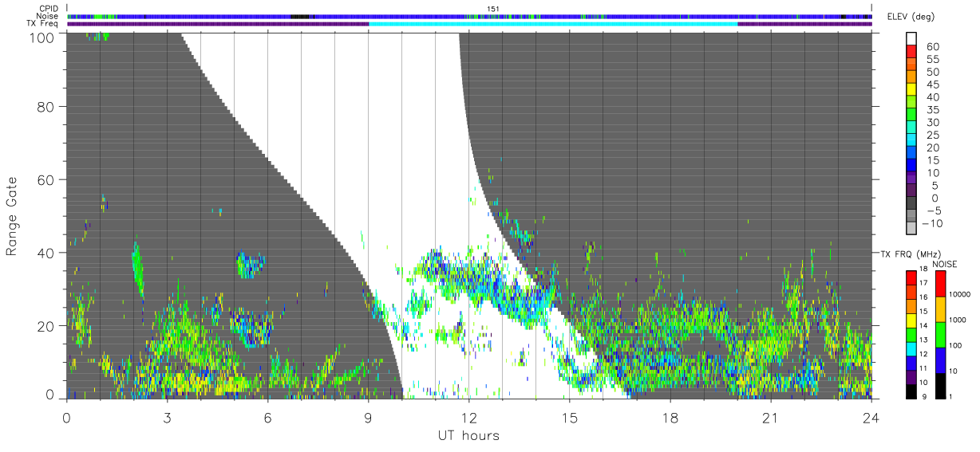This screenshot has height=452, width=980.
Task: Click the 'Range Gate' y-axis title
Action: pos(12,216)
